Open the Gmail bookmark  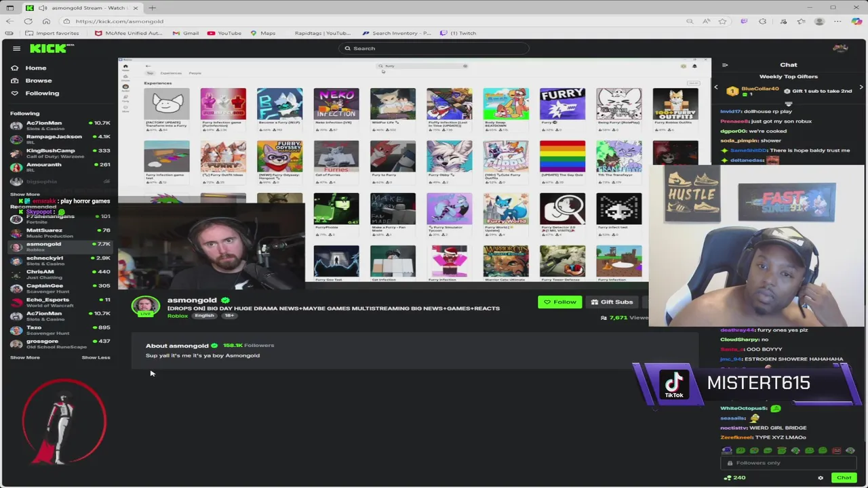coord(186,33)
